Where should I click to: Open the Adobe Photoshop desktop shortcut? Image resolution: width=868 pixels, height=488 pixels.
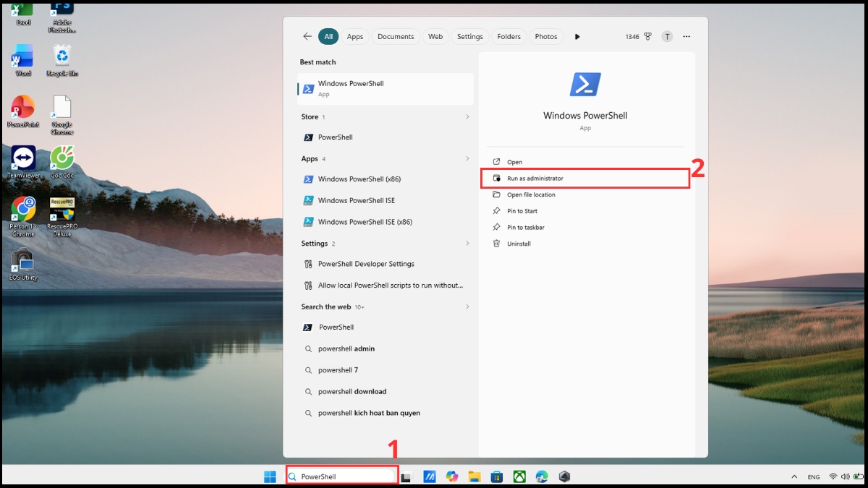[63, 16]
